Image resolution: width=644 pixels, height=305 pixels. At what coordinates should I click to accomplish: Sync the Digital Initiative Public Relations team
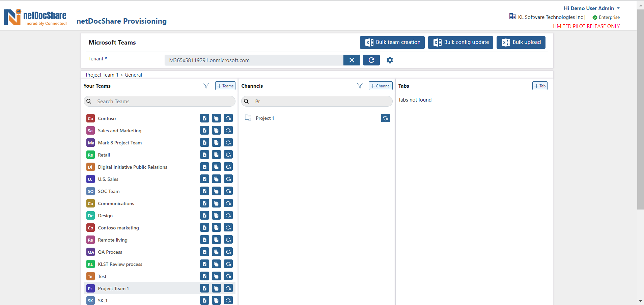[x=228, y=167]
